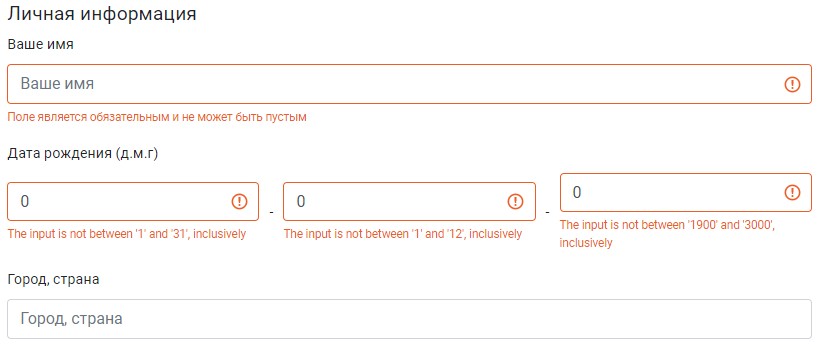Screen dimensions: 825x360
Task: Click the dash between day and month fields
Action: [271, 212]
